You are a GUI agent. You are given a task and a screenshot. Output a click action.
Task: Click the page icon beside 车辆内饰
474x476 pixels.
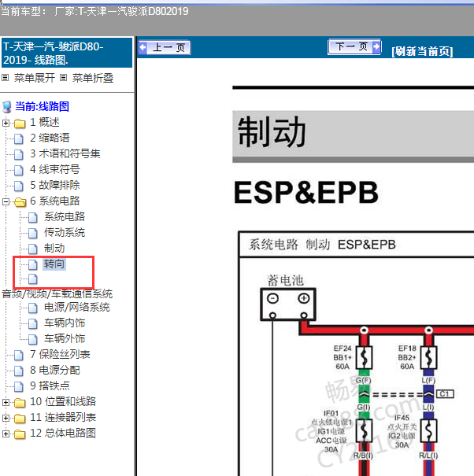click(x=33, y=324)
